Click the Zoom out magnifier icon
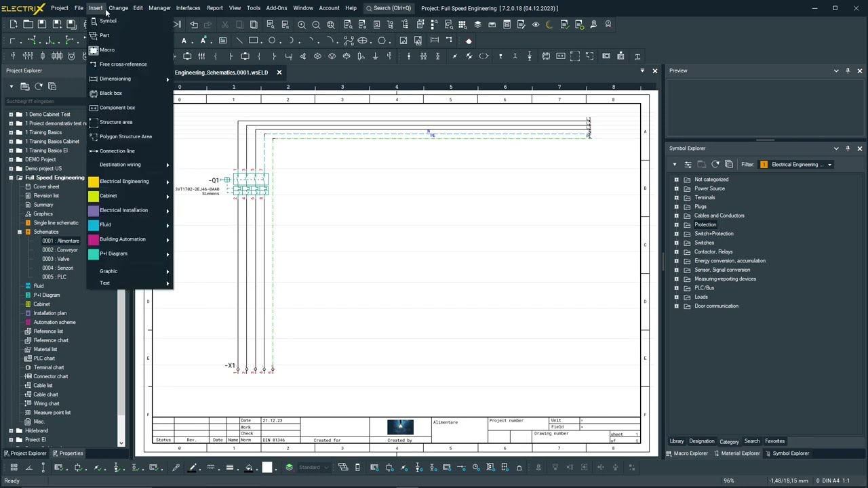Image resolution: width=868 pixels, height=488 pixels. tap(316, 24)
